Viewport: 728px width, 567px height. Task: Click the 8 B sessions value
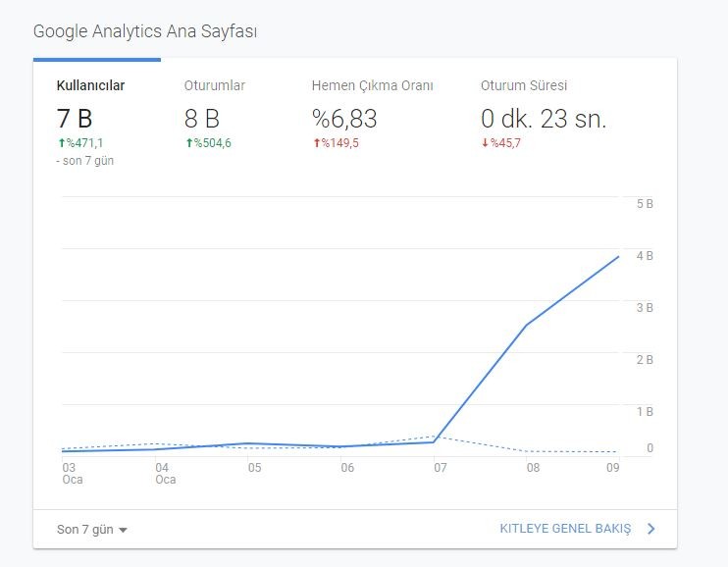[201, 119]
